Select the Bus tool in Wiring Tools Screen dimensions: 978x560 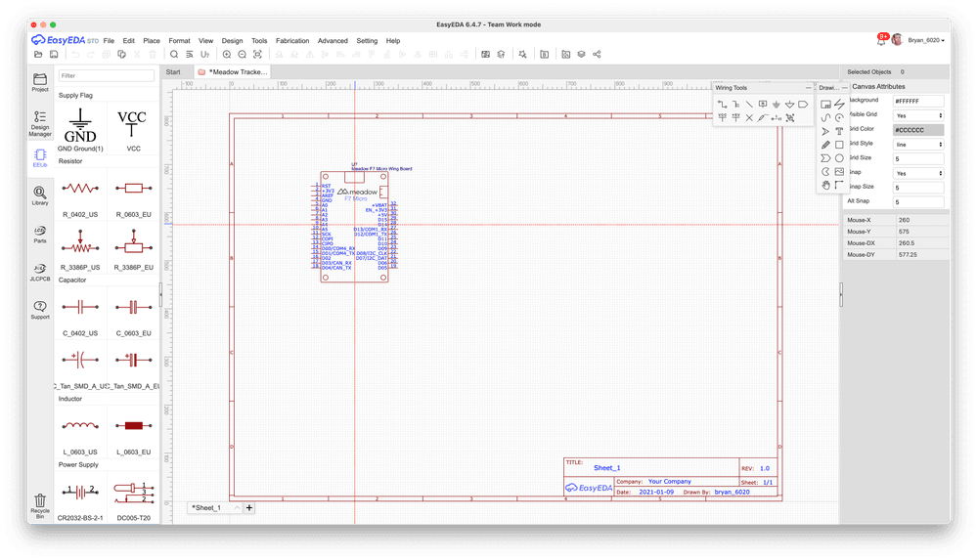735,105
